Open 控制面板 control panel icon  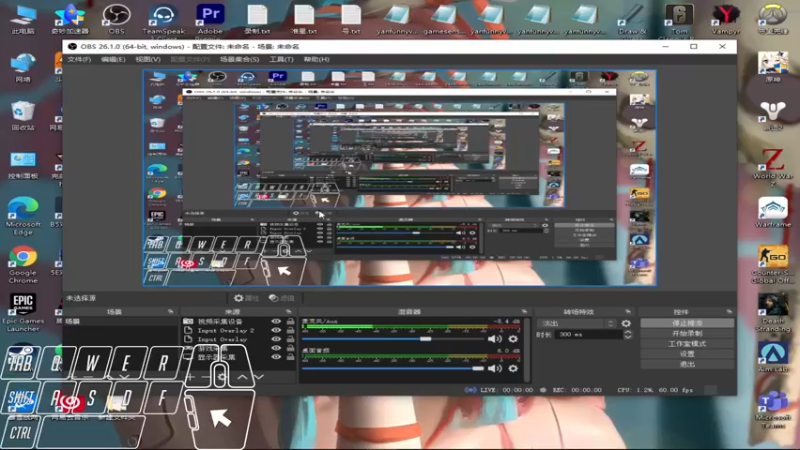point(23,166)
